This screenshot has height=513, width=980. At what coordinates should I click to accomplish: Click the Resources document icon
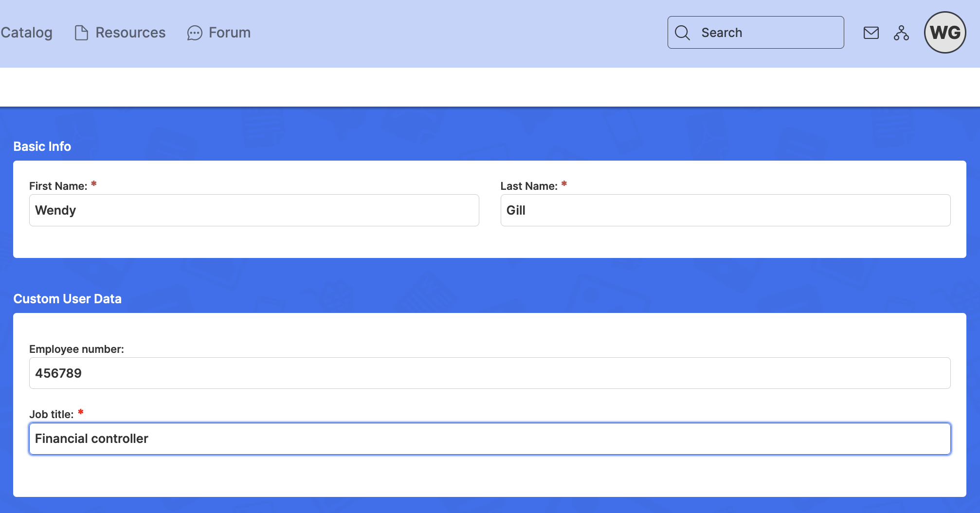click(x=81, y=33)
